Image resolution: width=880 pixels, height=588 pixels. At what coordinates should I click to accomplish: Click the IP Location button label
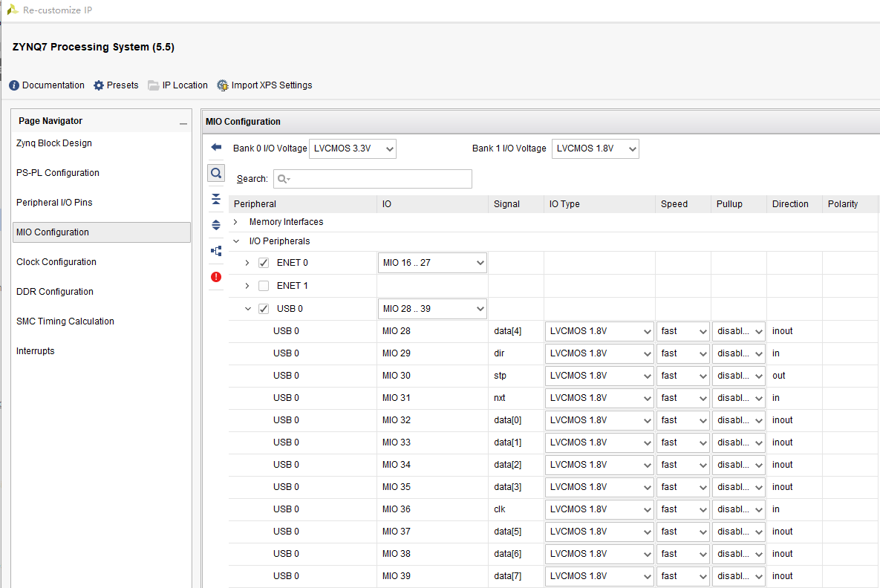coord(185,85)
